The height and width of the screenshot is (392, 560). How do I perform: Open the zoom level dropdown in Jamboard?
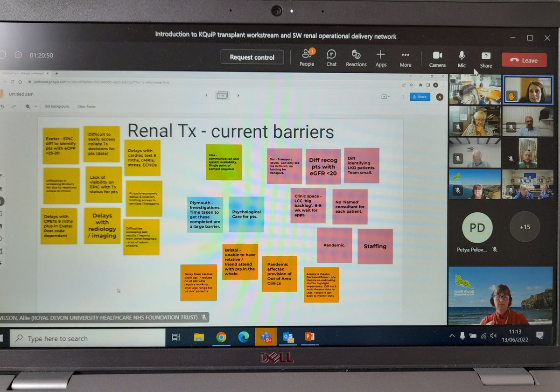click(x=35, y=106)
